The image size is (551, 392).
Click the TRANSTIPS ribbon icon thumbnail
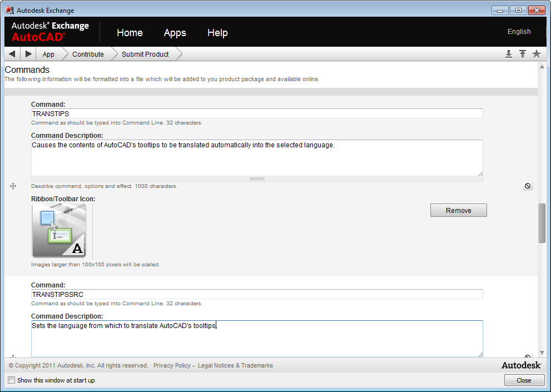(59, 230)
